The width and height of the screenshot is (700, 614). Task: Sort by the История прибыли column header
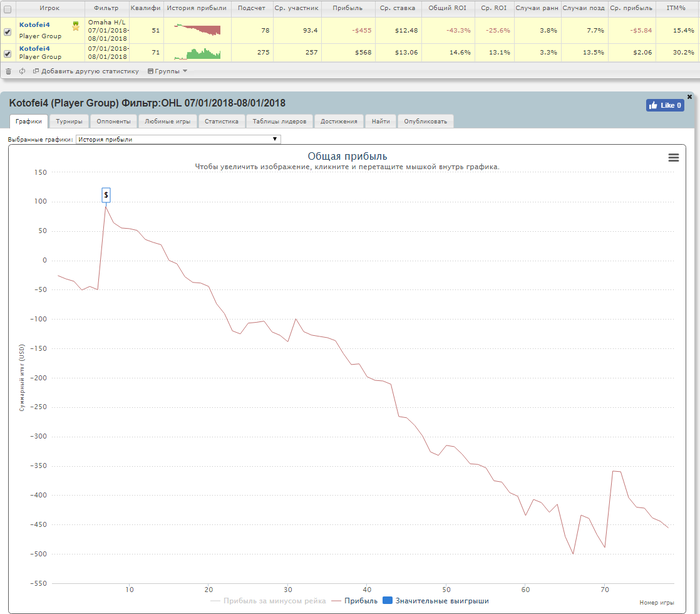(x=196, y=8)
